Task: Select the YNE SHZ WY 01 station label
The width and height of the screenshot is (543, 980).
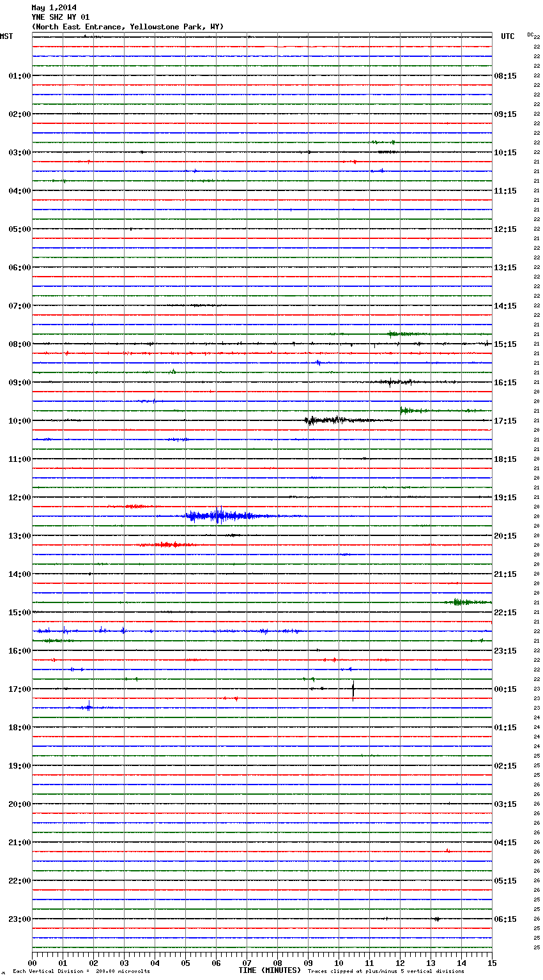Action: 61,17
